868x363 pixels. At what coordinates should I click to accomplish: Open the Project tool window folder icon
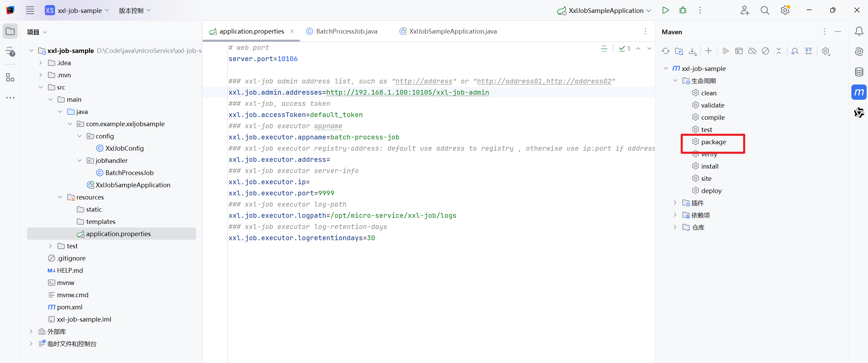click(10, 31)
